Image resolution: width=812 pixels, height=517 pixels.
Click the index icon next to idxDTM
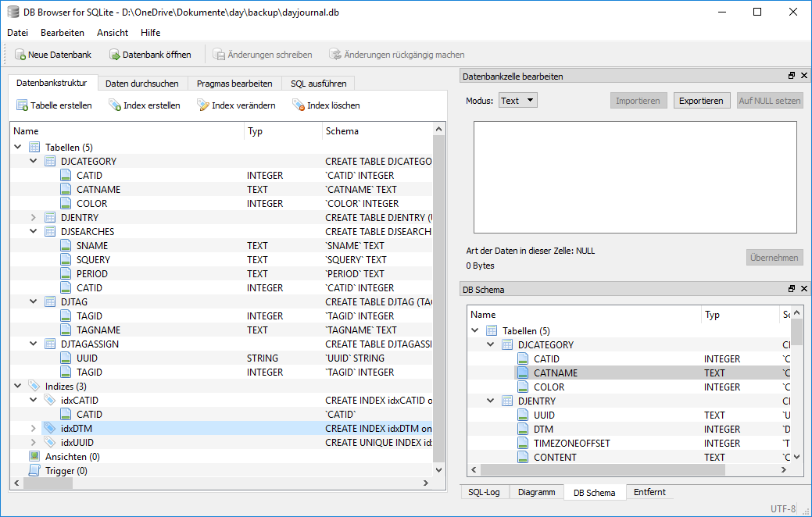(50, 428)
